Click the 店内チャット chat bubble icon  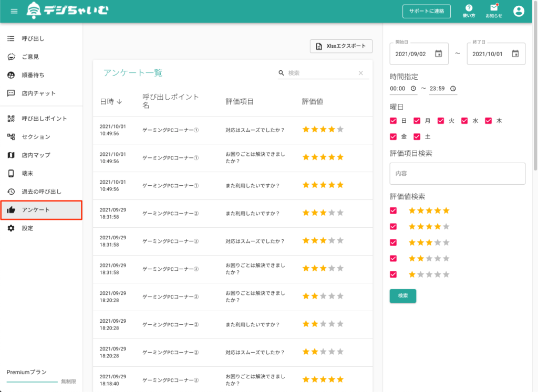[11, 93]
